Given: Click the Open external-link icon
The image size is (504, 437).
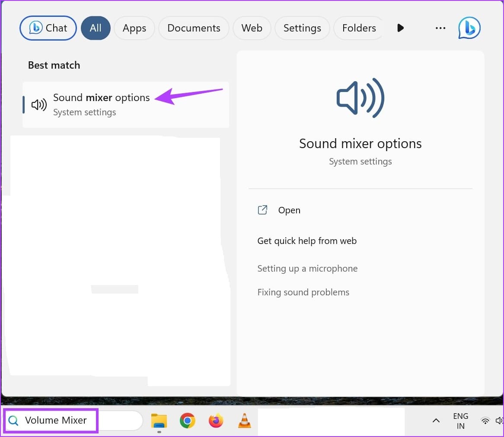Looking at the screenshot, I should click(x=262, y=210).
